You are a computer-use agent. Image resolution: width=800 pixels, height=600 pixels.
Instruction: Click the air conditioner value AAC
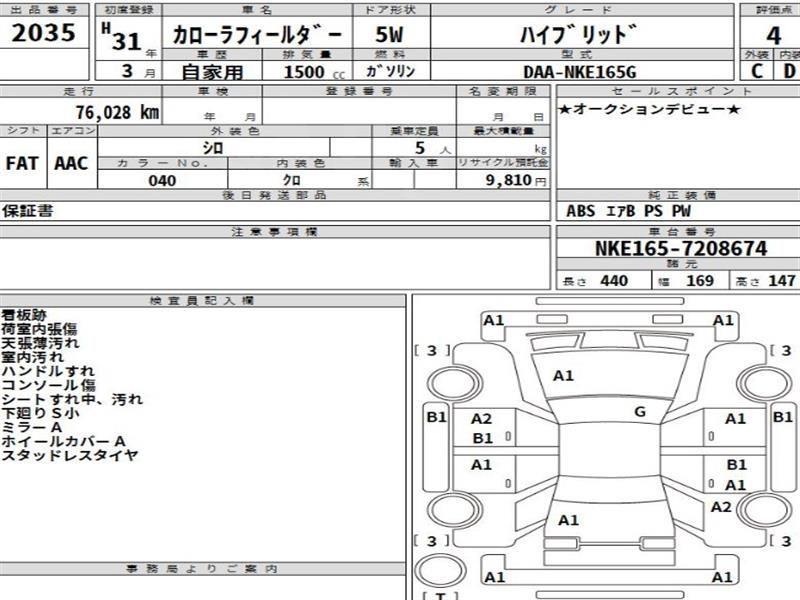pyautogui.click(x=71, y=163)
